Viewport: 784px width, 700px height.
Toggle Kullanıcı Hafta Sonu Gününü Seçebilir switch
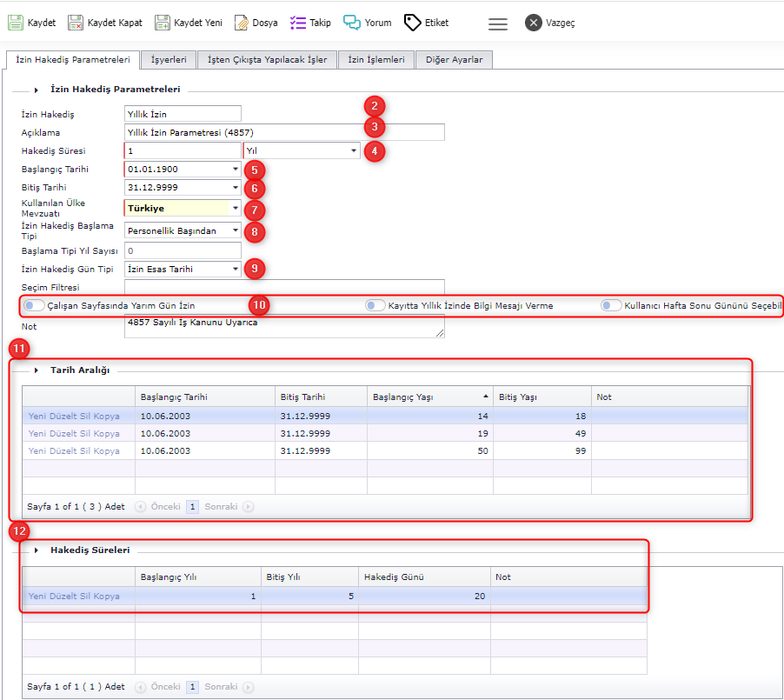(611, 305)
